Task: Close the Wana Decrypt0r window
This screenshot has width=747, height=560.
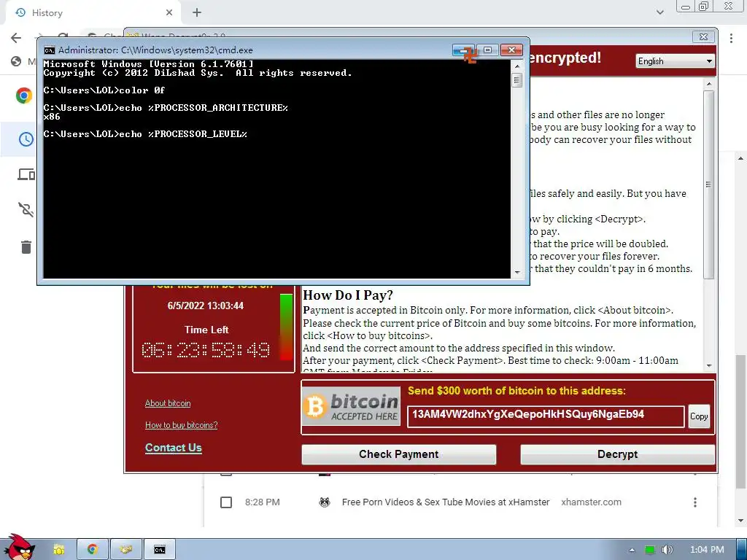Action: (x=703, y=36)
